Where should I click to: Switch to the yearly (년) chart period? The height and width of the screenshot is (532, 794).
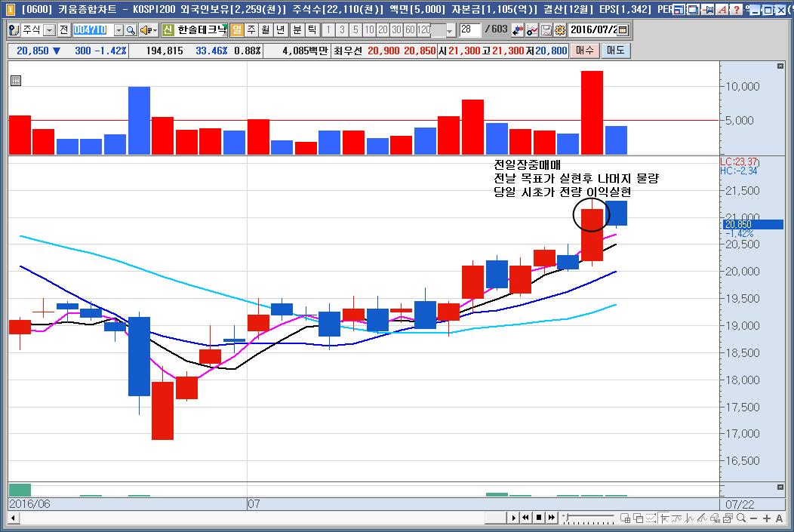281,30
